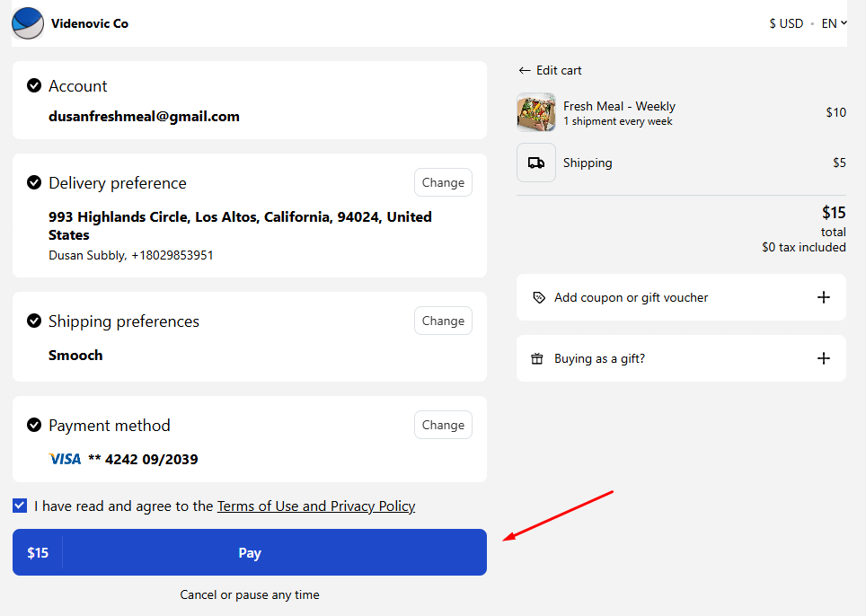
Task: Click the Delivery preference checkmark icon
Action: tap(34, 182)
